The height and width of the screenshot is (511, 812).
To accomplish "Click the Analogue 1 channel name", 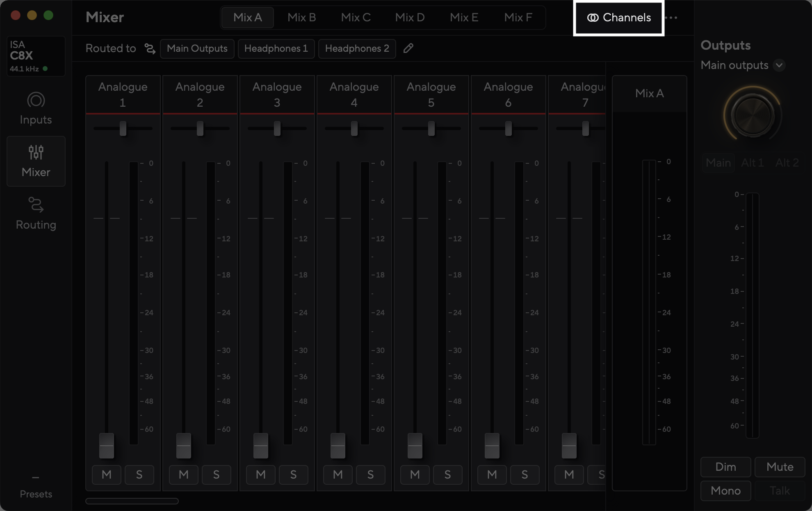I will pos(123,94).
